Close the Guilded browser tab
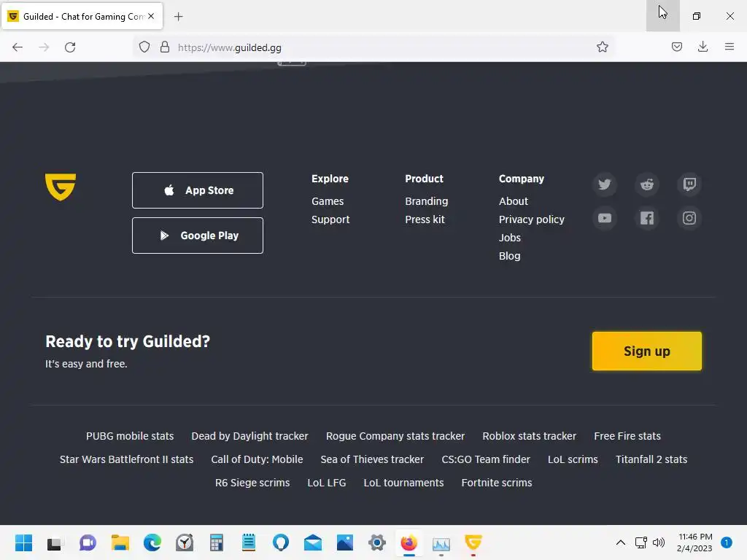This screenshot has width=747, height=560. click(x=151, y=16)
